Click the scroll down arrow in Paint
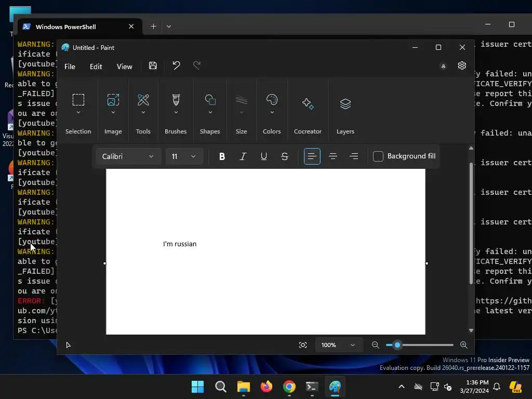The width and height of the screenshot is (532, 399). 471,330
